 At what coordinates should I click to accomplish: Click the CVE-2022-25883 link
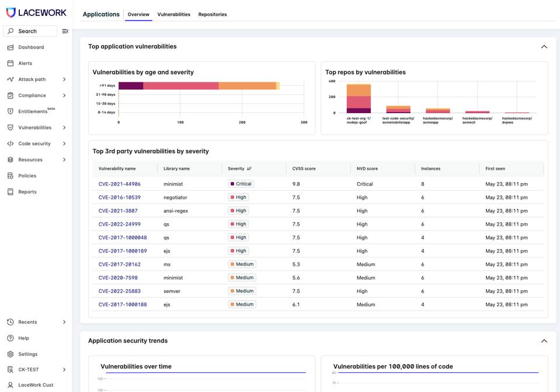click(x=119, y=291)
